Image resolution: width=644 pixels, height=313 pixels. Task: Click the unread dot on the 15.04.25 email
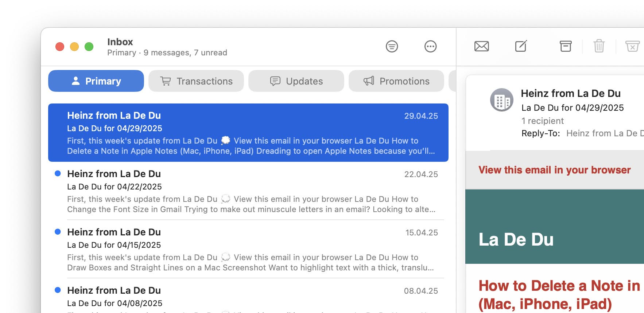tap(58, 232)
